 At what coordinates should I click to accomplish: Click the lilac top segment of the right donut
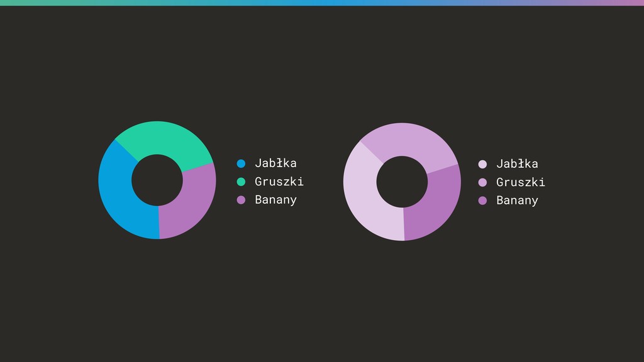[409, 140]
